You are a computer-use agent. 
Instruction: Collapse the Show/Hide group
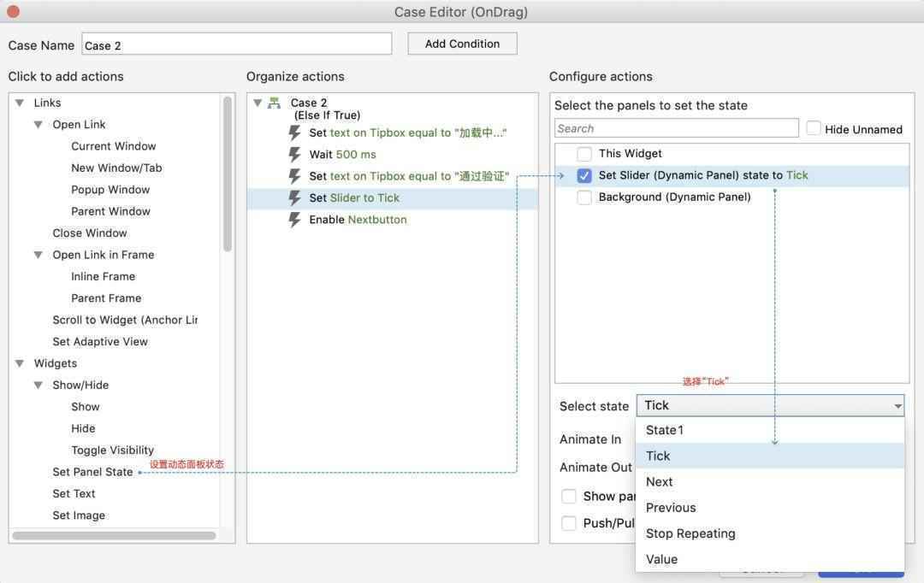coord(38,386)
